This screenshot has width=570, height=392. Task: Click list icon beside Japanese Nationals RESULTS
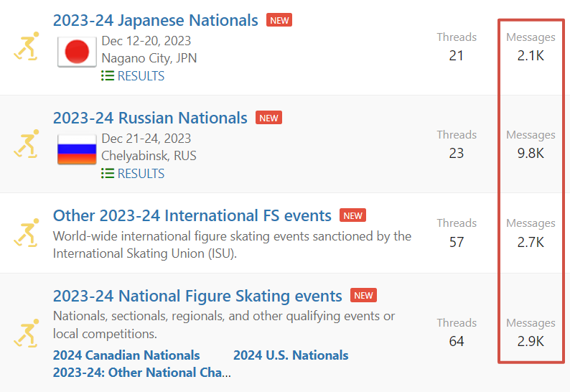108,76
